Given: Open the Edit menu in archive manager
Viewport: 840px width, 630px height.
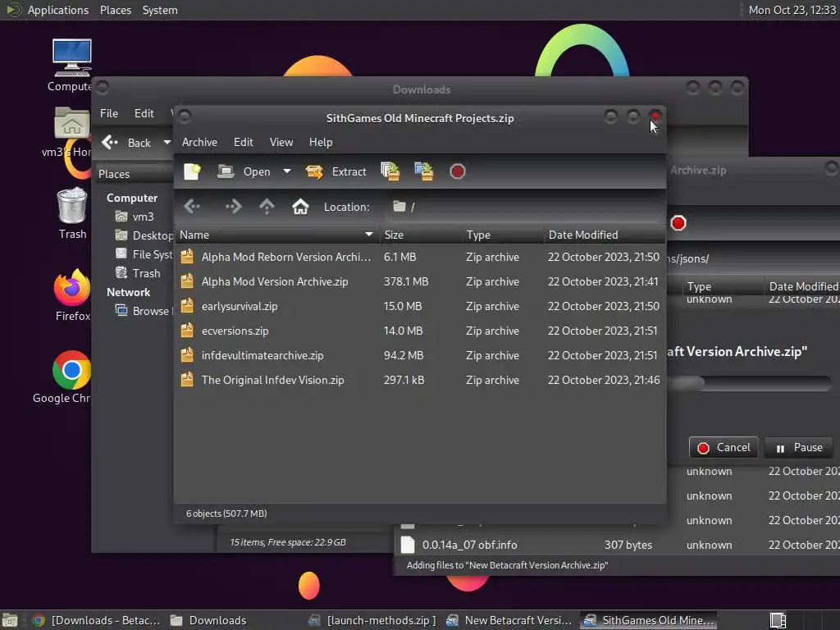Looking at the screenshot, I should pyautogui.click(x=243, y=142).
